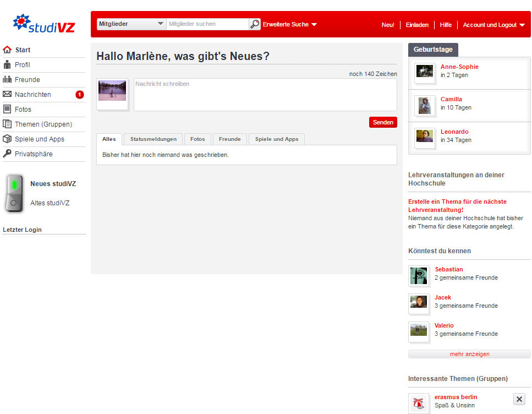Click the magnifier search icon
Viewport: 532px width, 414px height.
click(255, 24)
